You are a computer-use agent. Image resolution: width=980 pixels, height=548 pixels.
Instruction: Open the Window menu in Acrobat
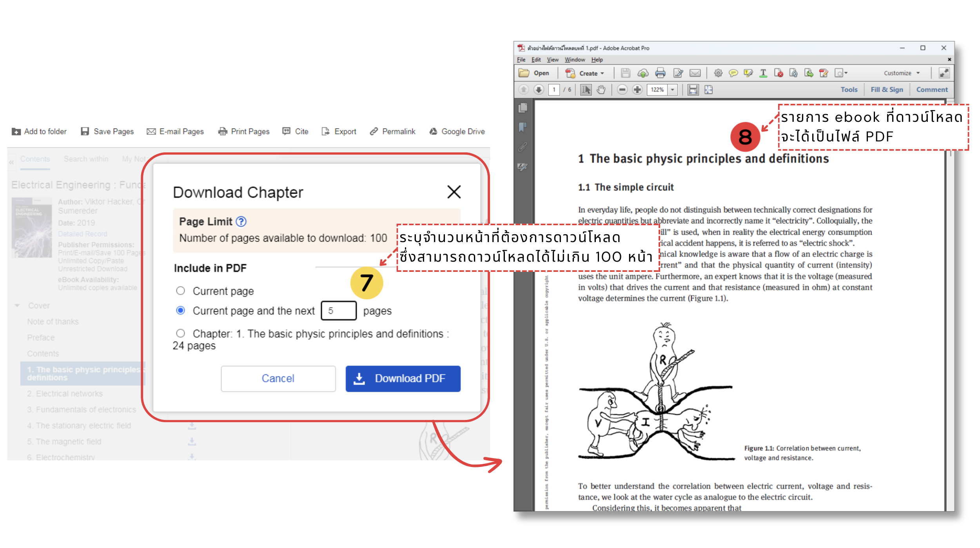click(575, 60)
